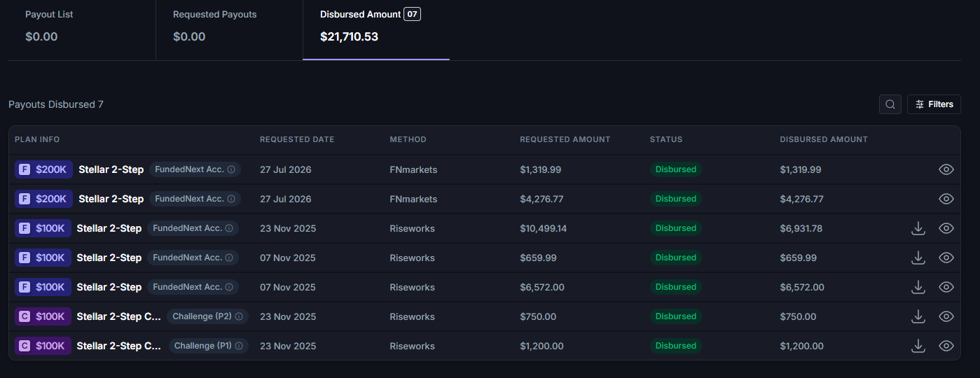The width and height of the screenshot is (980, 378).
Task: Open the Filters button
Action: coord(934,104)
